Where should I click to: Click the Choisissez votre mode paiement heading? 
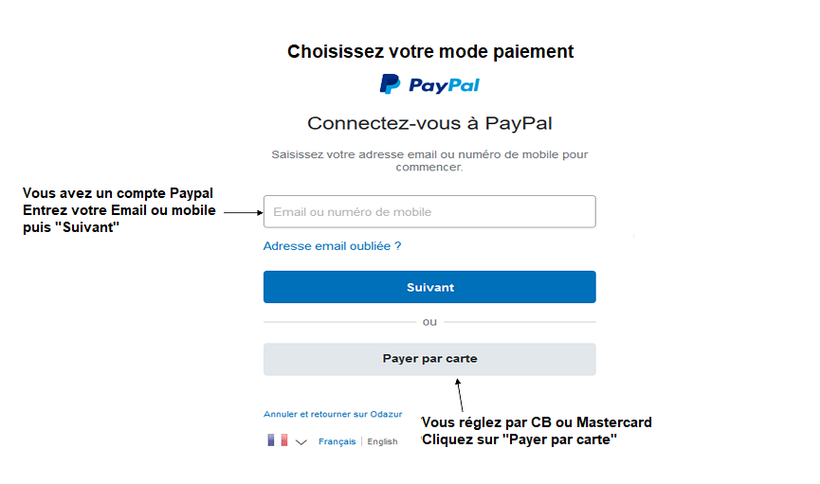click(x=430, y=51)
